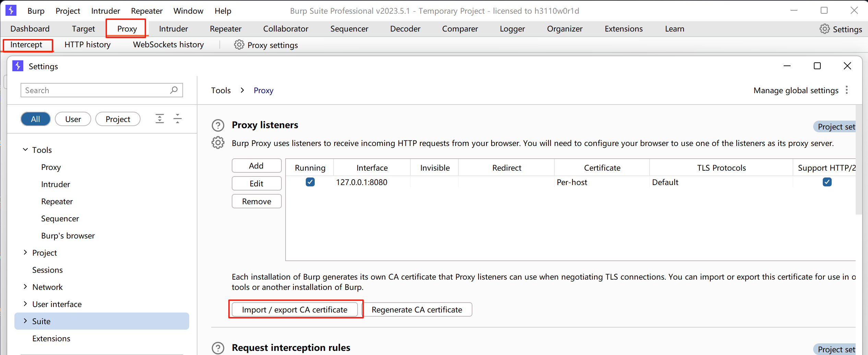
Task: Expand the Suite tree node
Action: click(25, 321)
